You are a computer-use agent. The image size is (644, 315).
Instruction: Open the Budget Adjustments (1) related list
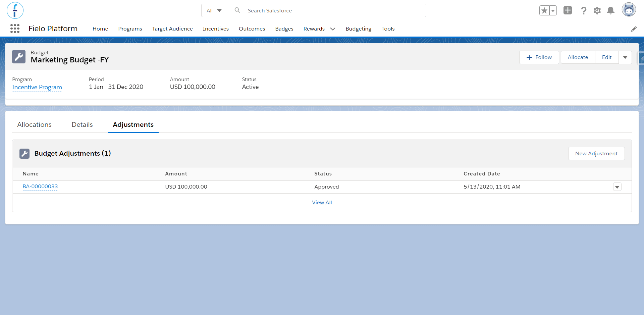click(72, 153)
